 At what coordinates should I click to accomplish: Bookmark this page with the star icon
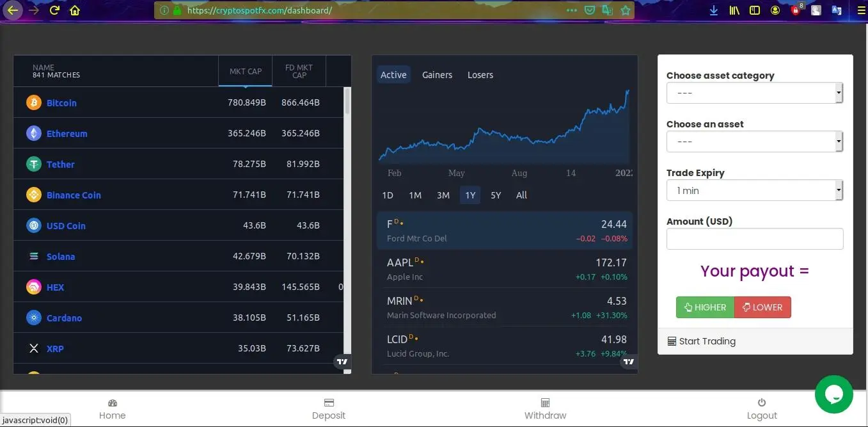pyautogui.click(x=626, y=10)
